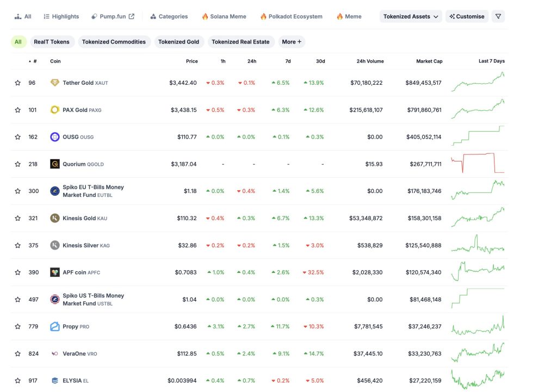
Task: Open the Pump.fun tab
Action: [113, 16]
